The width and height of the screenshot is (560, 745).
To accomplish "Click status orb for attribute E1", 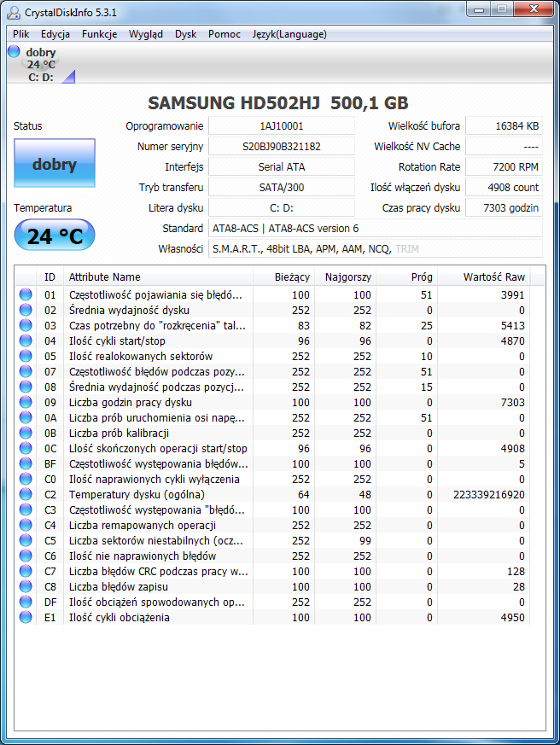I will [x=26, y=617].
